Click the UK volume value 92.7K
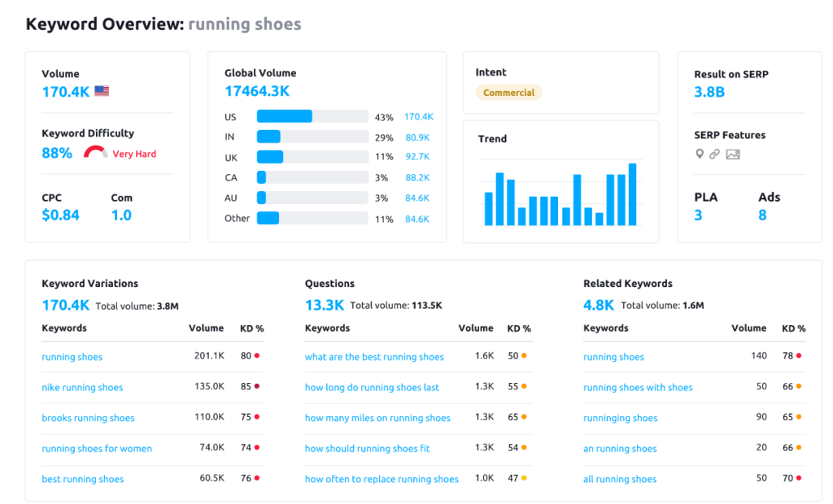The width and height of the screenshot is (833, 504). (x=417, y=157)
